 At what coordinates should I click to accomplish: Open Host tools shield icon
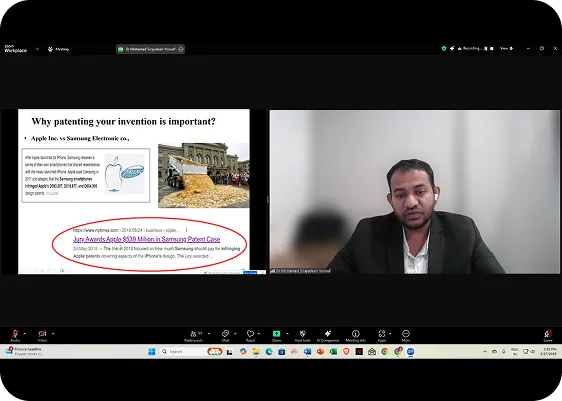pos(303,335)
